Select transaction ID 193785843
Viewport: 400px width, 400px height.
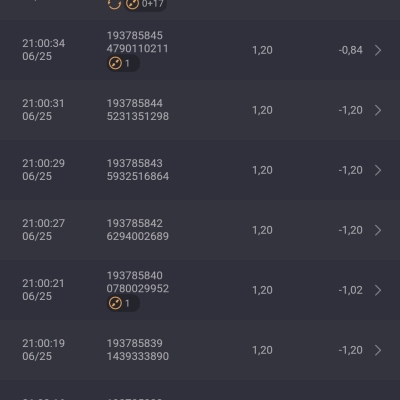coord(135,163)
